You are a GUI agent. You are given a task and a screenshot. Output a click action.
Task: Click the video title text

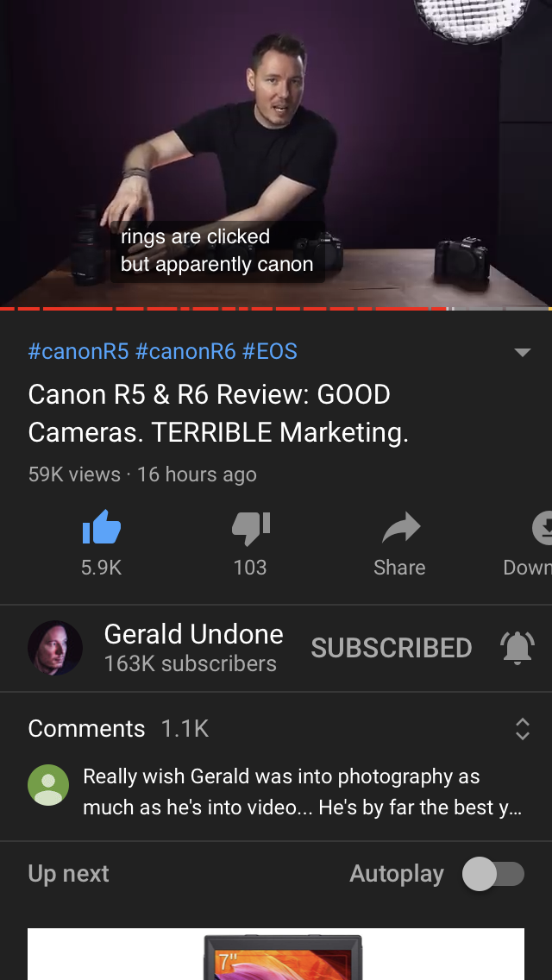point(218,413)
